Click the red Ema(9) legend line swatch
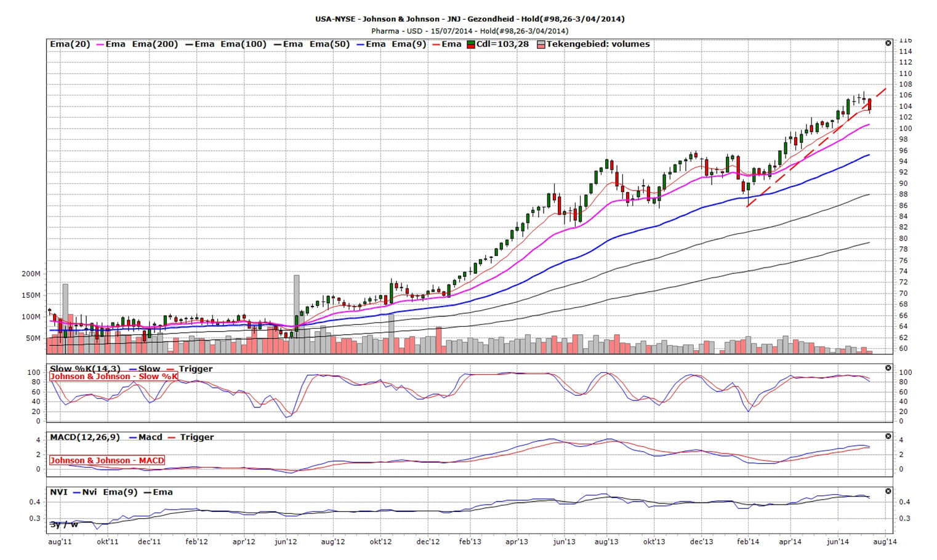Screen dimensions: 937x560 click(x=436, y=44)
